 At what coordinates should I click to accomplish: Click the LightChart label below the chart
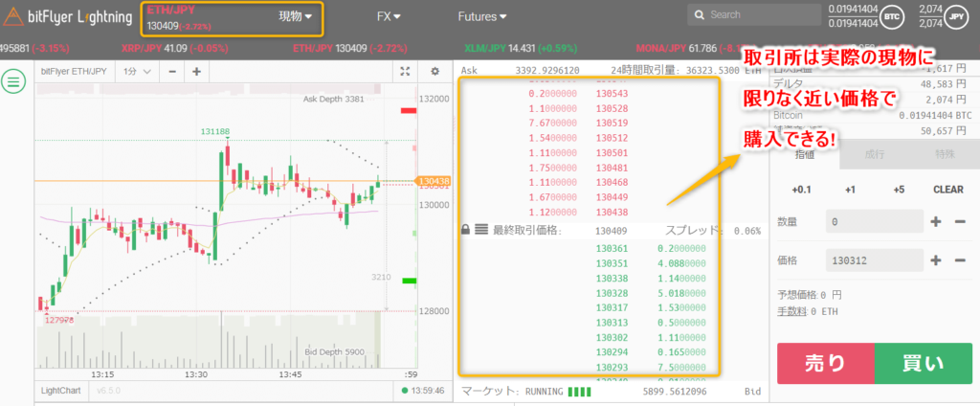[x=60, y=391]
